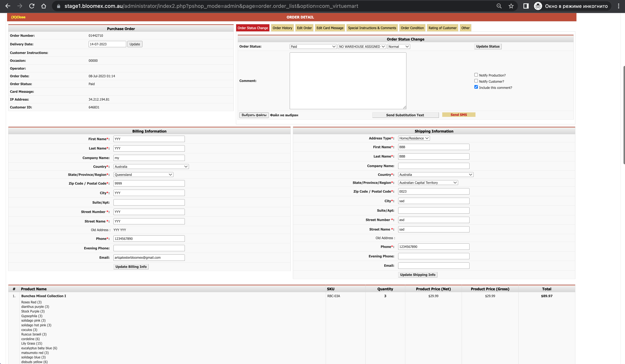The height and width of the screenshot is (364, 625).
Task: Click Customer ID value 646831
Action: coord(94,107)
